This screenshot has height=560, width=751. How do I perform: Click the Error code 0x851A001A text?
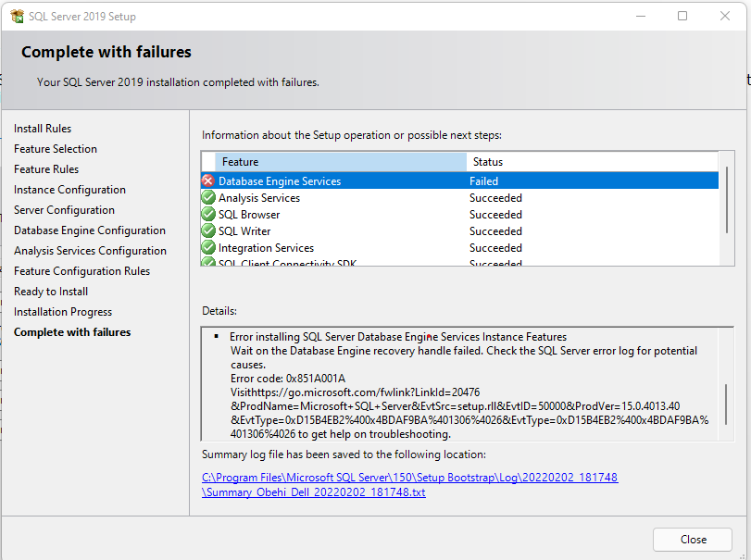coord(288,379)
